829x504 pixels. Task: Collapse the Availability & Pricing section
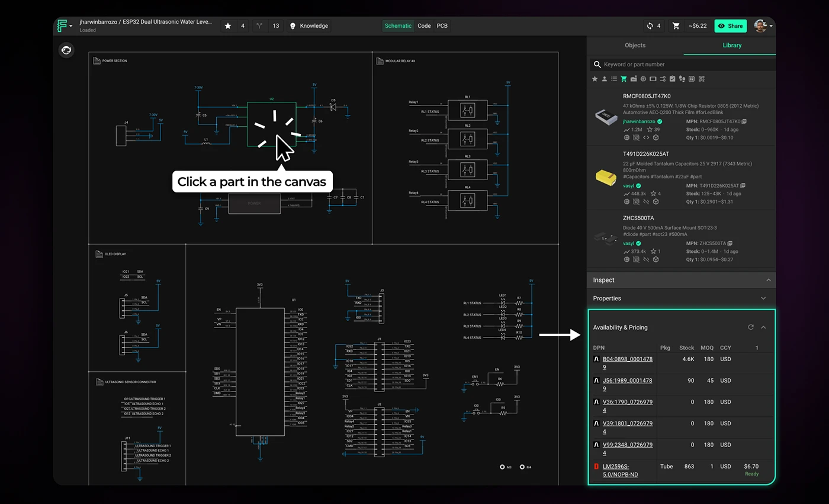point(763,327)
